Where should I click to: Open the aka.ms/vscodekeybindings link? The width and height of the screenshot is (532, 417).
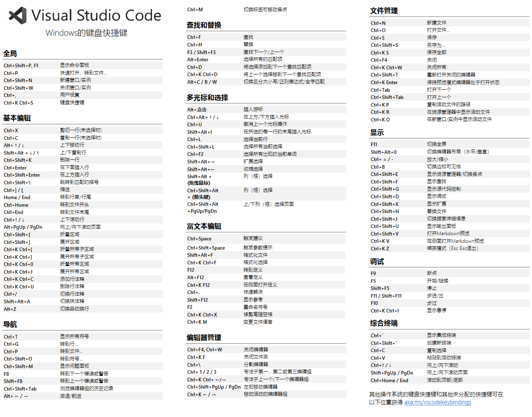click(x=437, y=402)
